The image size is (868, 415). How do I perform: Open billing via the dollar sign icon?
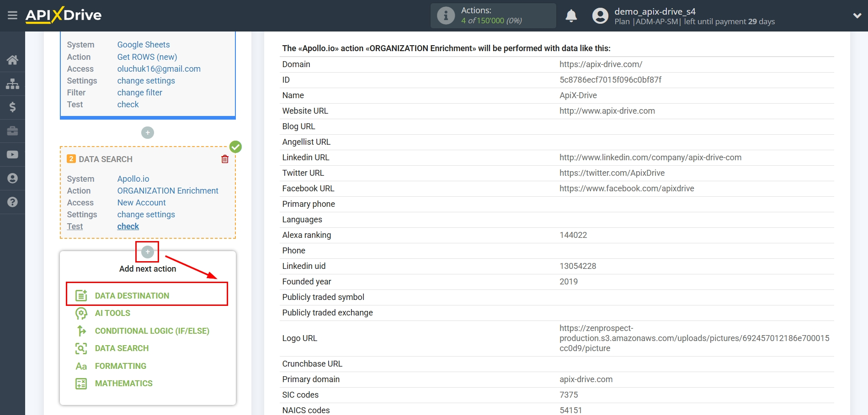12,107
